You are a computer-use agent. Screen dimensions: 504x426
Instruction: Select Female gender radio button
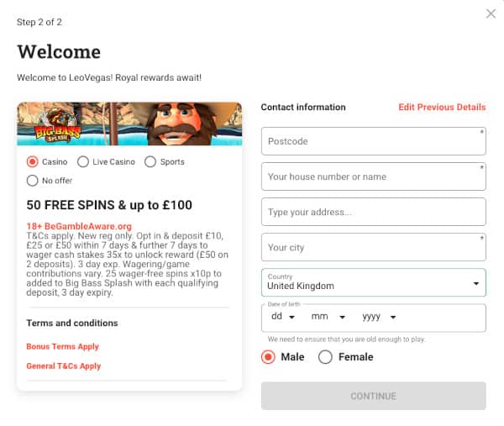click(x=325, y=357)
